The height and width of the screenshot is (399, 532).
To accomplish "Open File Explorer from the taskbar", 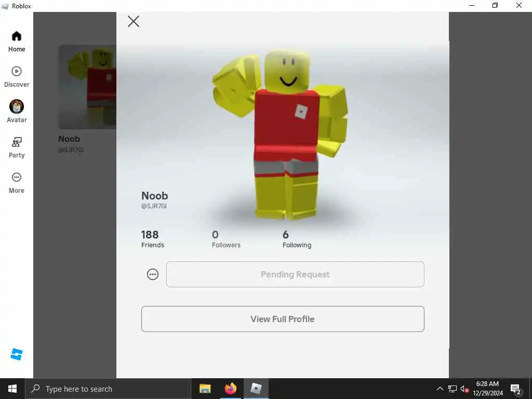I will coord(205,389).
